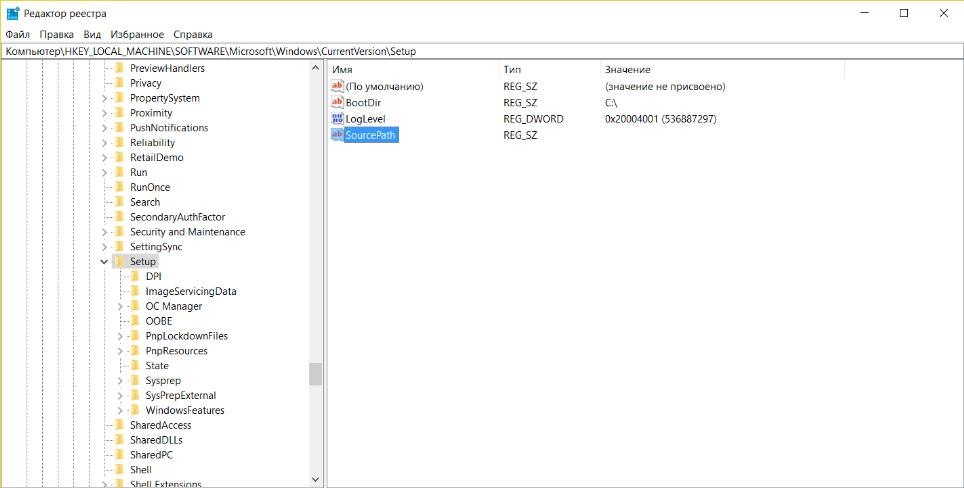Select the LogLevel DWORD value icon
Image resolution: width=964 pixels, height=488 pixels.
pyautogui.click(x=337, y=119)
